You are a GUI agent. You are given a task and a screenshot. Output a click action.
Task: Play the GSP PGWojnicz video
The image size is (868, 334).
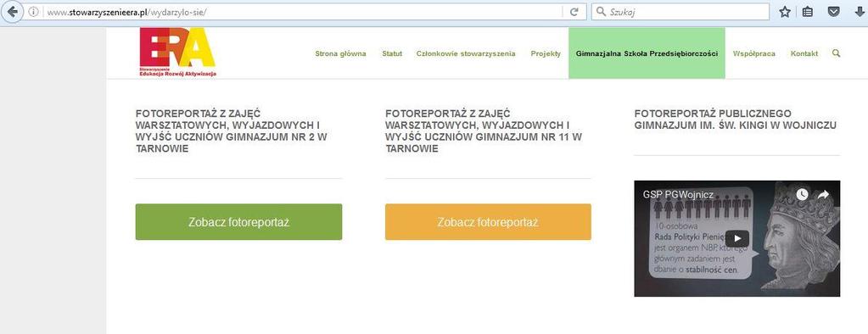(x=736, y=239)
